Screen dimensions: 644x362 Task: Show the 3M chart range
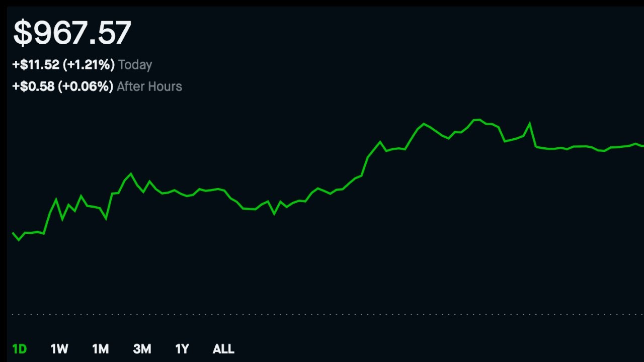pyautogui.click(x=142, y=349)
